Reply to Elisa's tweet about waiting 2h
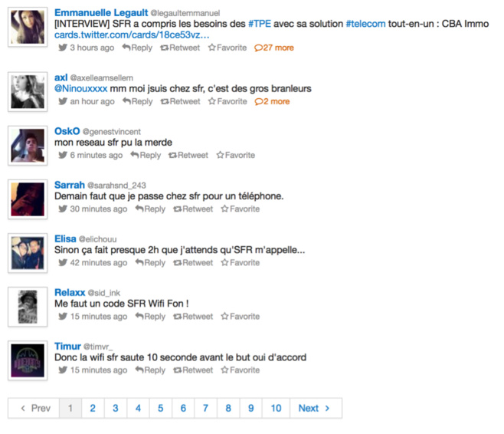This screenshot has width=504, height=434. pos(150,262)
